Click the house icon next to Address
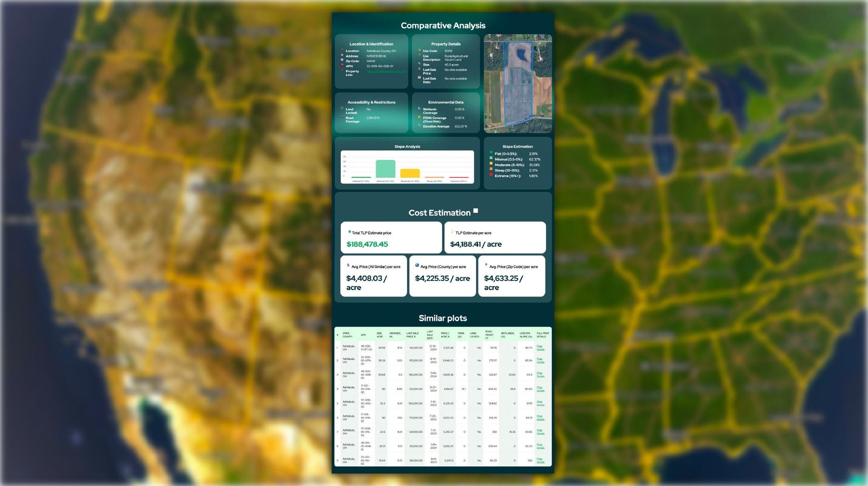Viewport: 868px width, 486px height. pos(342,54)
